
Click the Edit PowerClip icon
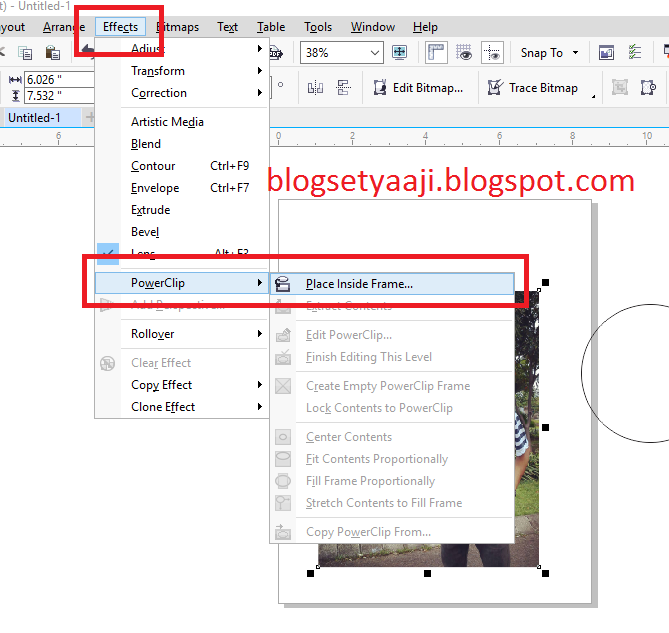coord(283,335)
